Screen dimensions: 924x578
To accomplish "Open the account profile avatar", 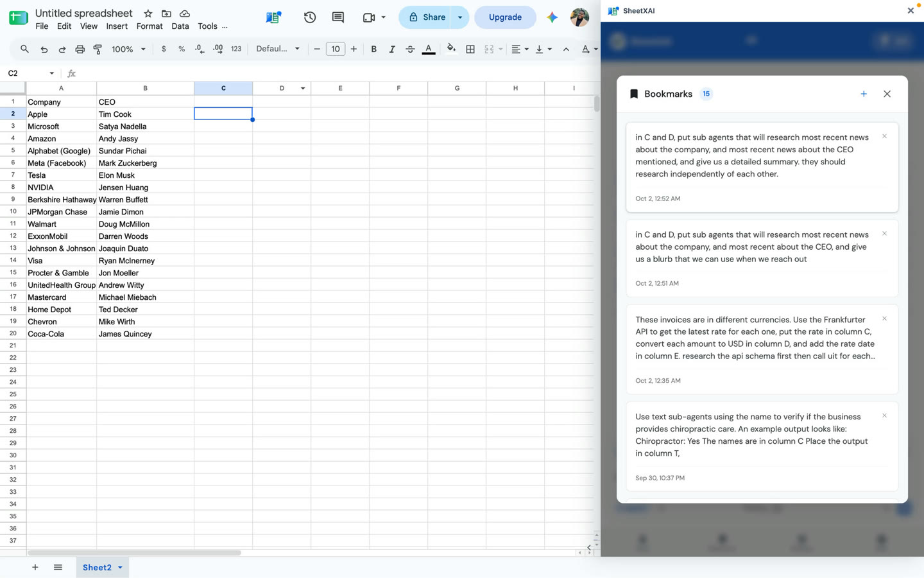I will (x=579, y=17).
